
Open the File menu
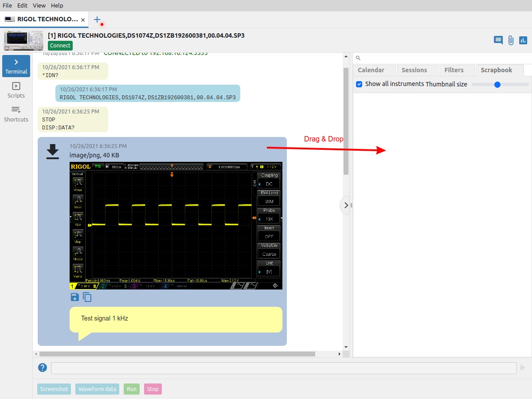[8, 5]
